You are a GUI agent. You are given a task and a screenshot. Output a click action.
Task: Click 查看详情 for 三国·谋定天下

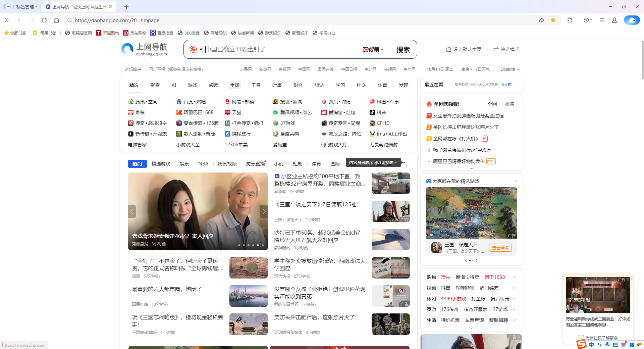click(x=500, y=248)
